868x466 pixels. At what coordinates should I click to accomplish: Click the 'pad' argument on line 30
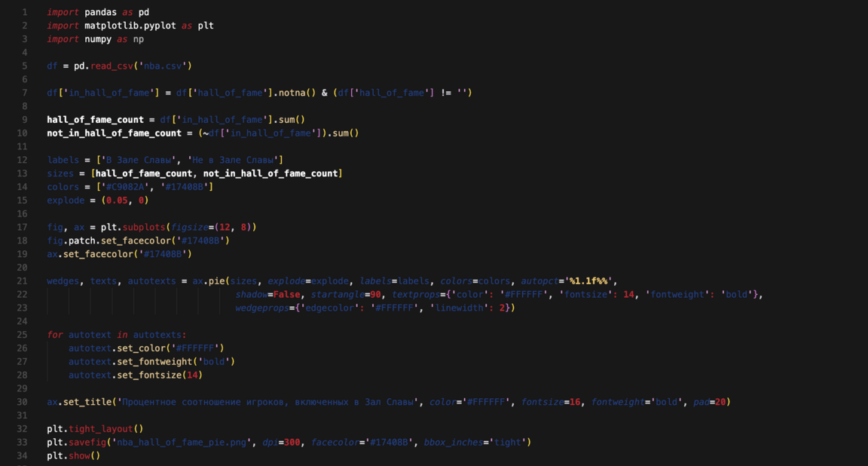(x=701, y=402)
